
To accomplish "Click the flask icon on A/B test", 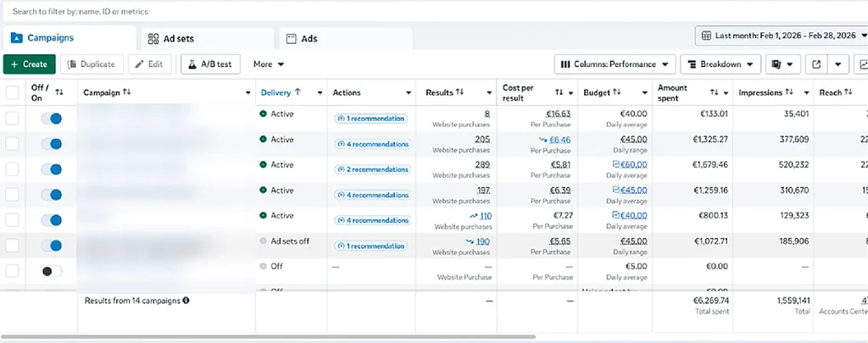I will click(x=192, y=64).
